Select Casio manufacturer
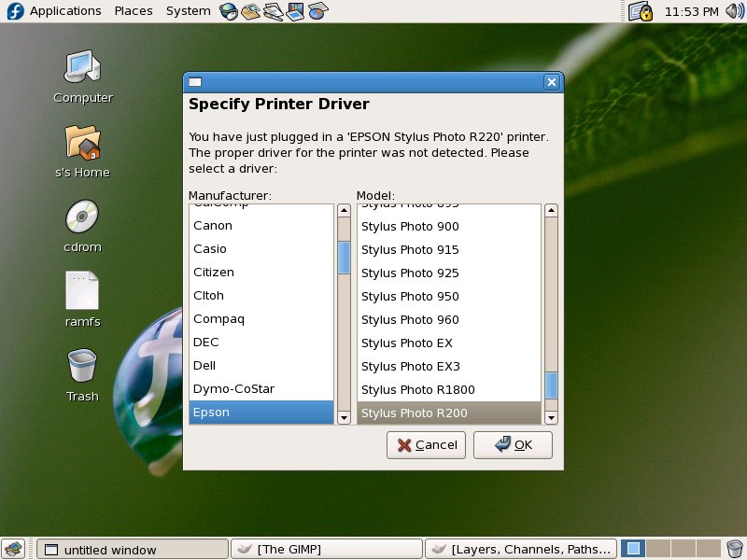The height and width of the screenshot is (560, 747). tap(261, 249)
